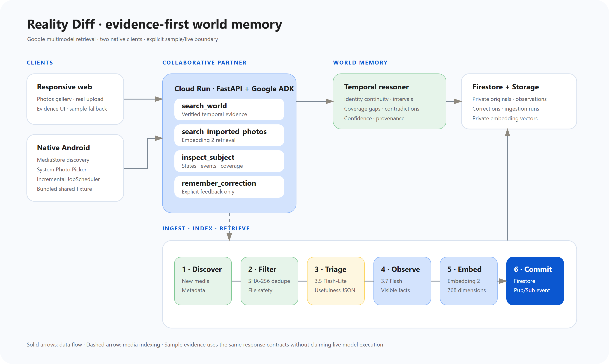The width and height of the screenshot is (609, 364).
Task: Select the search_imported_photos tool box
Action: [x=229, y=135]
